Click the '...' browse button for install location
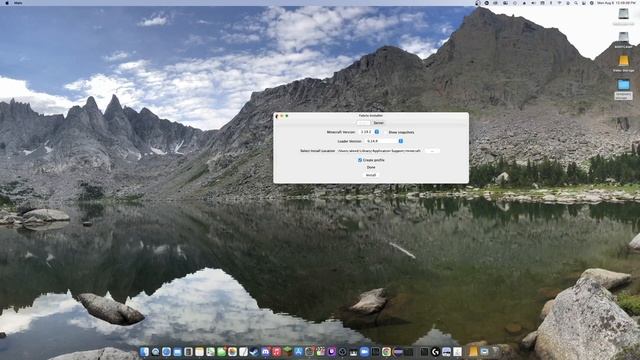The image size is (640, 360). 432,151
